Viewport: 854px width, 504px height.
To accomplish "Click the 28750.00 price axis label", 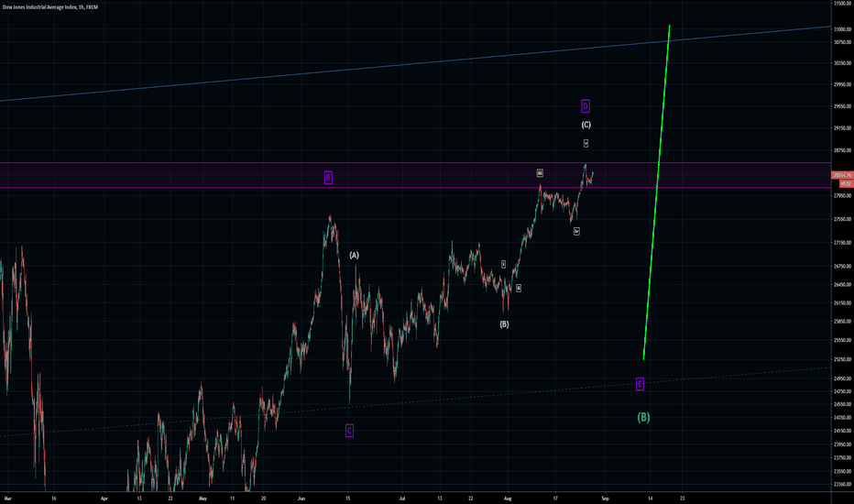I will pyautogui.click(x=842, y=150).
